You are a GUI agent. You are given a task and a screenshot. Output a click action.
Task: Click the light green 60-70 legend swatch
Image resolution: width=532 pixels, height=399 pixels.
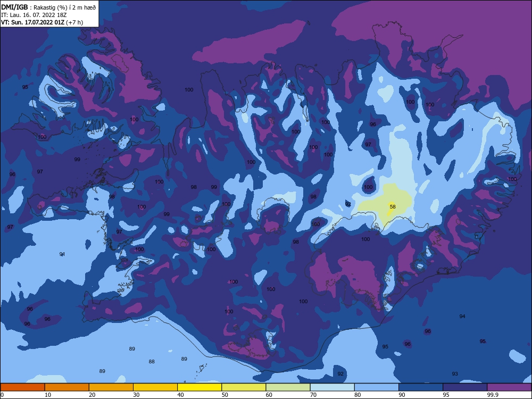288,387
